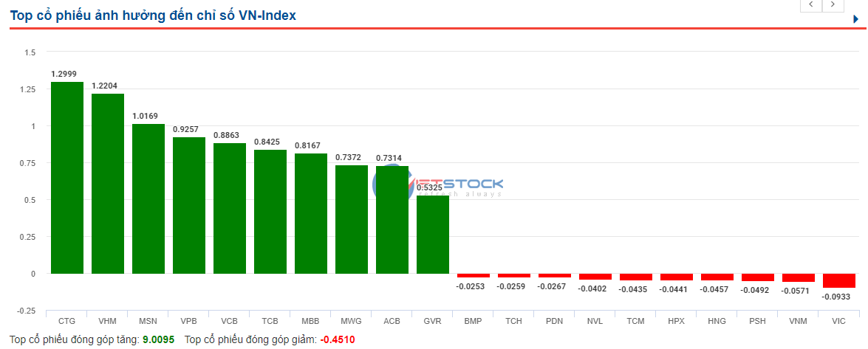Click the NVL ticker axis label
This screenshot has width=868, height=349.
click(x=595, y=322)
